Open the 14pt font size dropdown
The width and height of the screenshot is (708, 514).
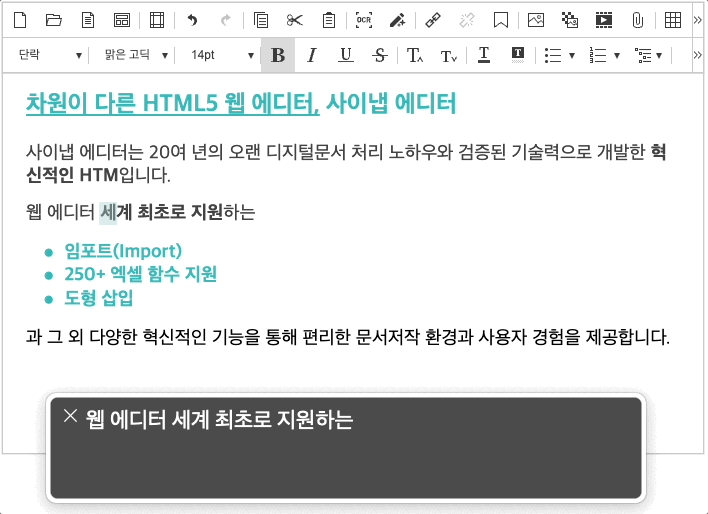pos(222,55)
